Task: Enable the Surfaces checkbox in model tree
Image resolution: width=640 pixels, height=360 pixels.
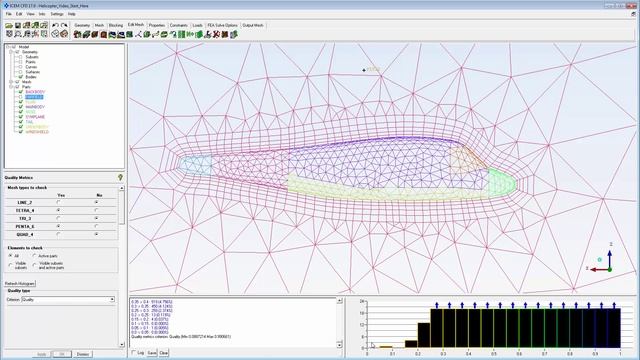Action: [20, 72]
